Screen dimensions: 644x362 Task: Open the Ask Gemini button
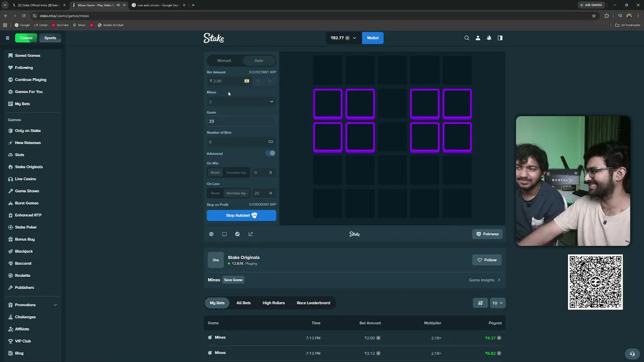pyautogui.click(x=591, y=5)
